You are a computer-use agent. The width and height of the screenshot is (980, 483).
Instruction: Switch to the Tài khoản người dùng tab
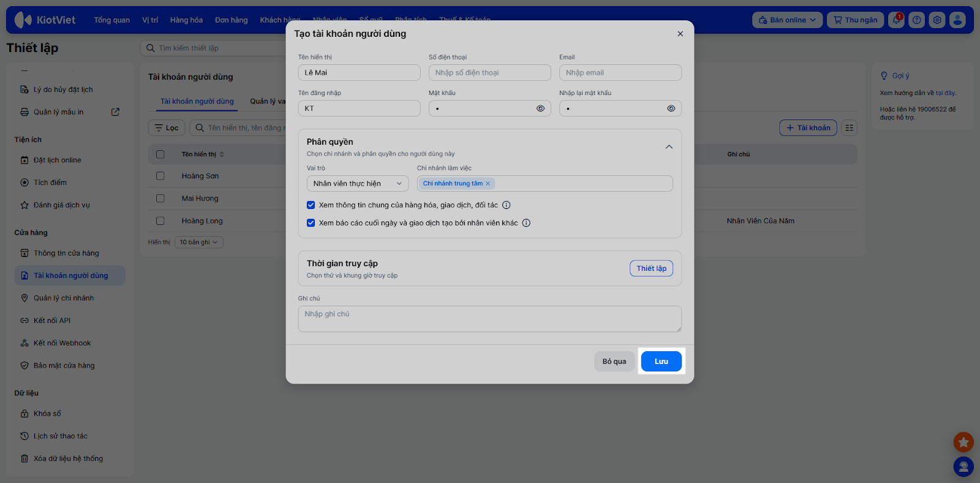pos(197,102)
